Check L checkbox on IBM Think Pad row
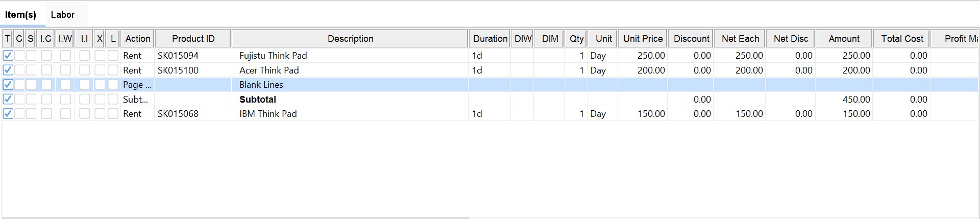 pos(113,114)
